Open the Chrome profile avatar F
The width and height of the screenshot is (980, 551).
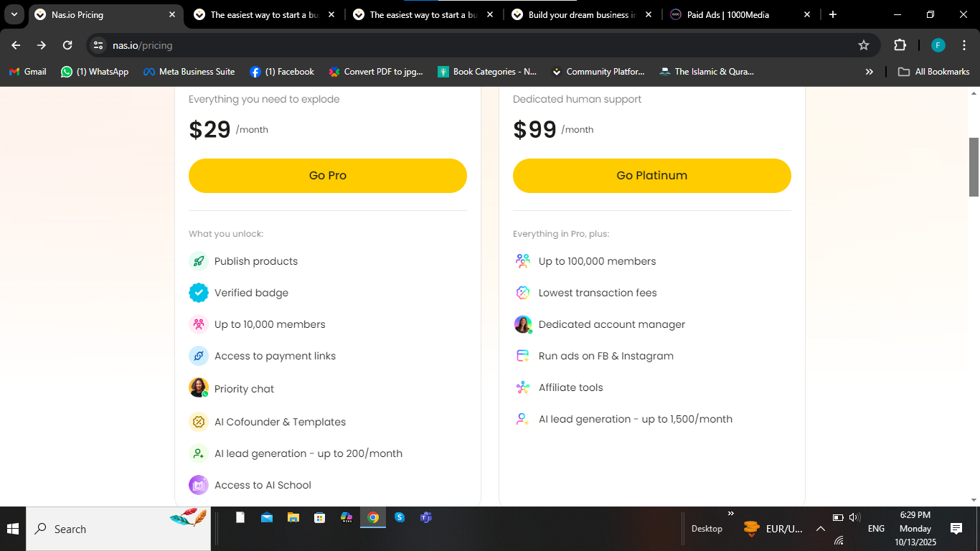[x=938, y=44]
